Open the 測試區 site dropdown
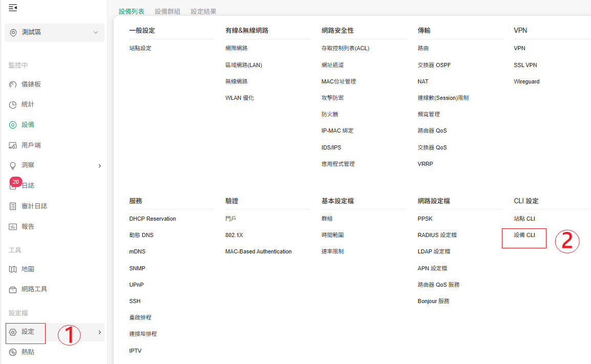The width and height of the screenshot is (591, 364). click(54, 32)
